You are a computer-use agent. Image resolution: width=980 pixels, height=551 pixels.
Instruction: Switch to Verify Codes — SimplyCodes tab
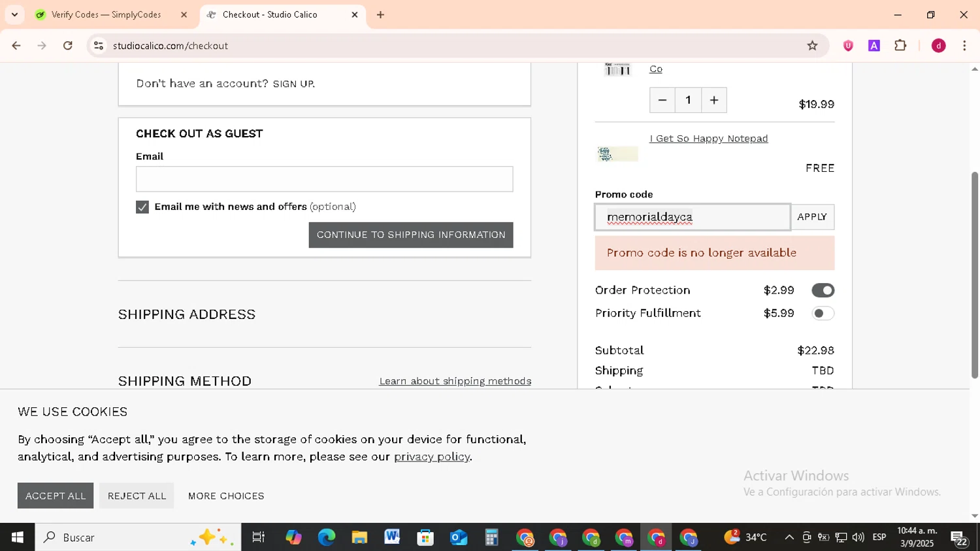(106, 14)
